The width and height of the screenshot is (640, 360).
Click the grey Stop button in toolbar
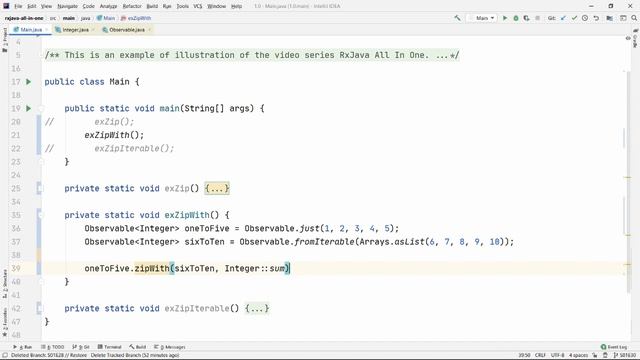(538, 18)
